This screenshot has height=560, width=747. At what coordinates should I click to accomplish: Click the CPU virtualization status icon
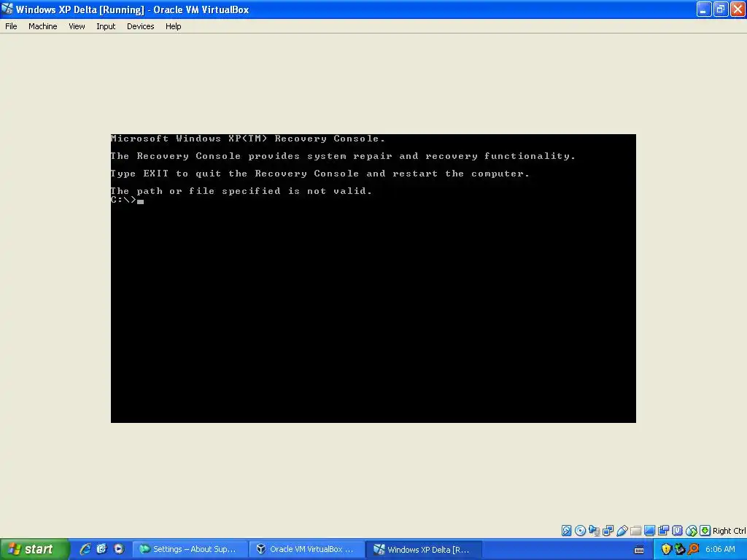677,531
